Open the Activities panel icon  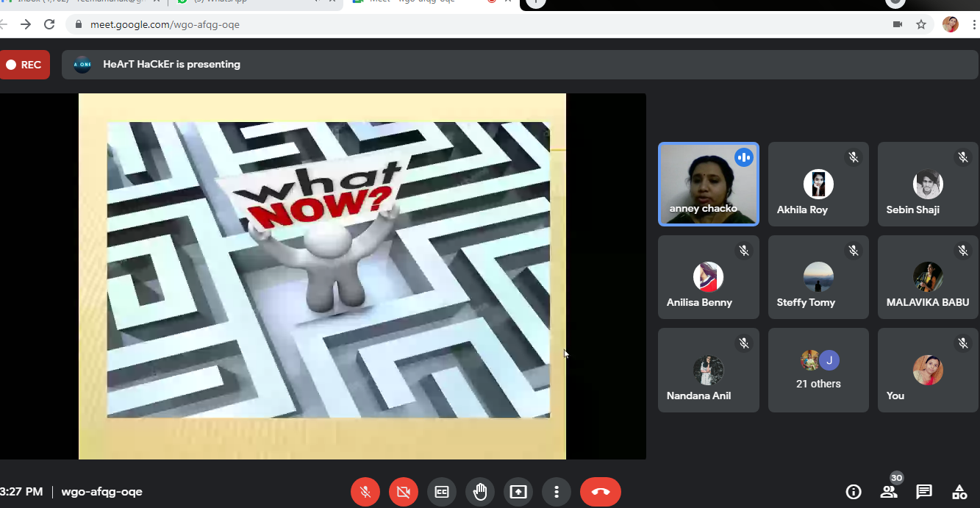[959, 492]
